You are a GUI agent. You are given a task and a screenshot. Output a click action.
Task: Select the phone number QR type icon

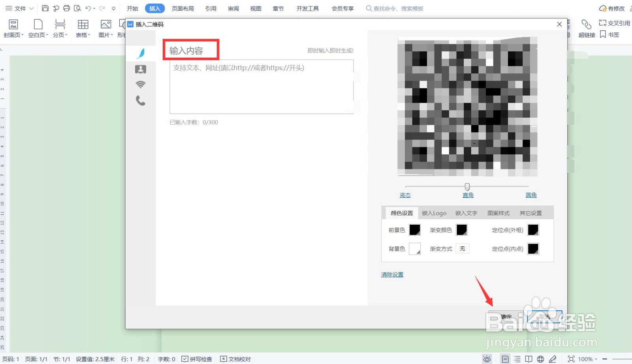coord(141,101)
